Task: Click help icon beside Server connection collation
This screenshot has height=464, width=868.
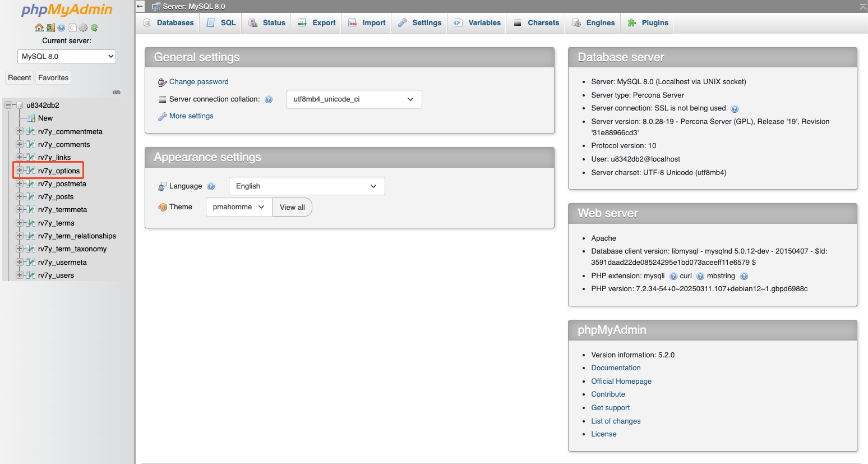Action: pos(269,99)
